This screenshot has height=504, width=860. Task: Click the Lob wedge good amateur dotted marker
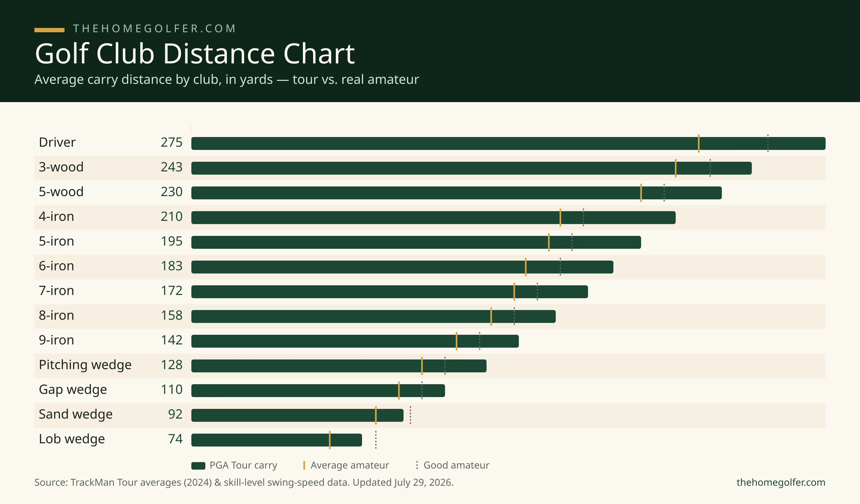click(376, 440)
